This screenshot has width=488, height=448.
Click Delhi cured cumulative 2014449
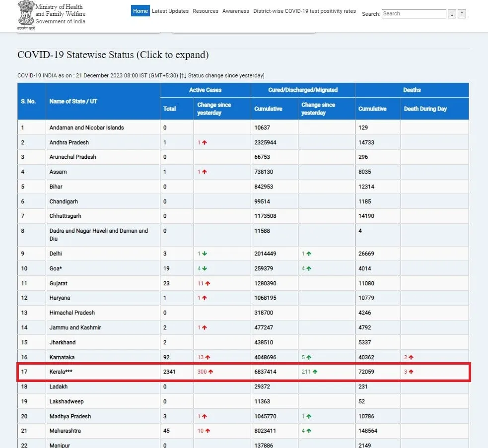265,254
